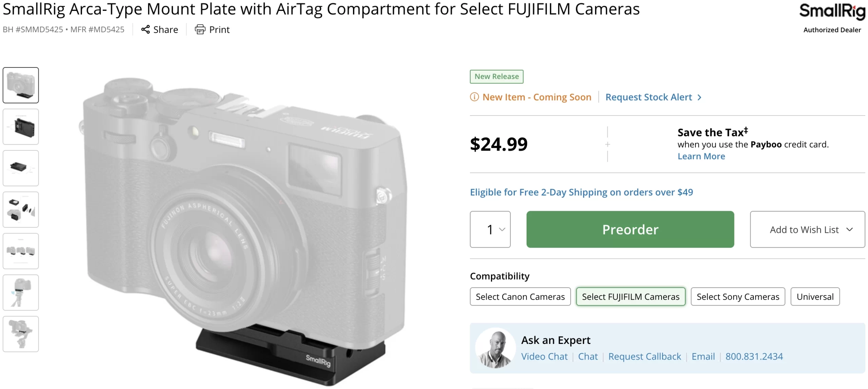The image size is (868, 389).
Task: Click the SmallRig brand logo
Action: pyautogui.click(x=832, y=12)
